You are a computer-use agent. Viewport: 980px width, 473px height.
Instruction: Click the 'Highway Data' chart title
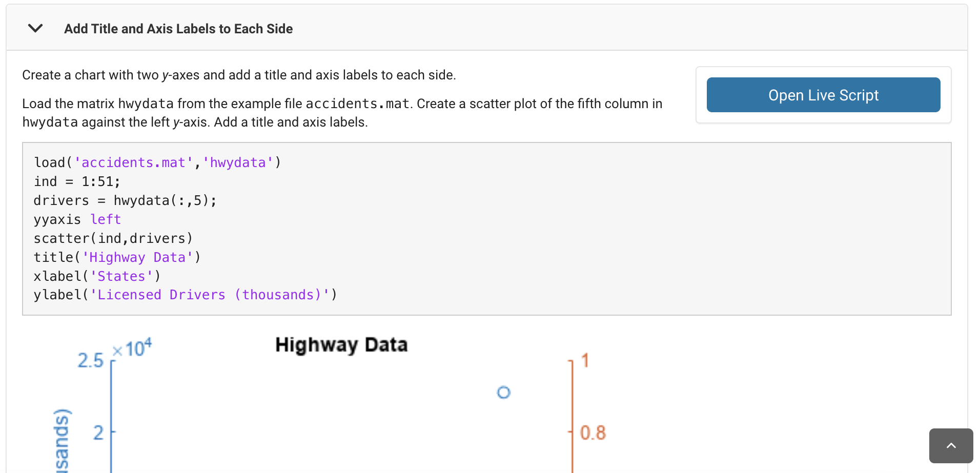(341, 345)
